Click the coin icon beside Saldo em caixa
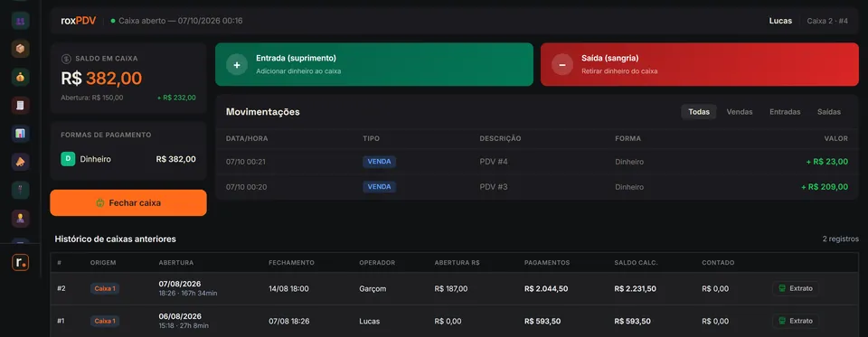868x337 pixels. pos(66,58)
